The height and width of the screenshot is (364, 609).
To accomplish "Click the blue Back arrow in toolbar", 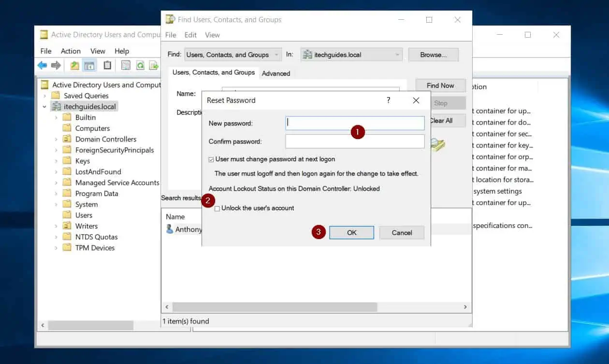I will coord(43,66).
